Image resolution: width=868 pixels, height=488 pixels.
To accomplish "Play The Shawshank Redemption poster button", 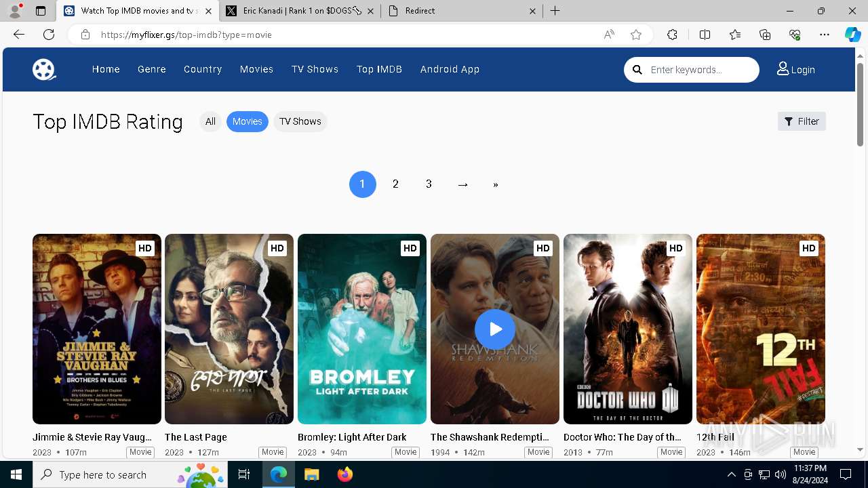I will click(495, 329).
